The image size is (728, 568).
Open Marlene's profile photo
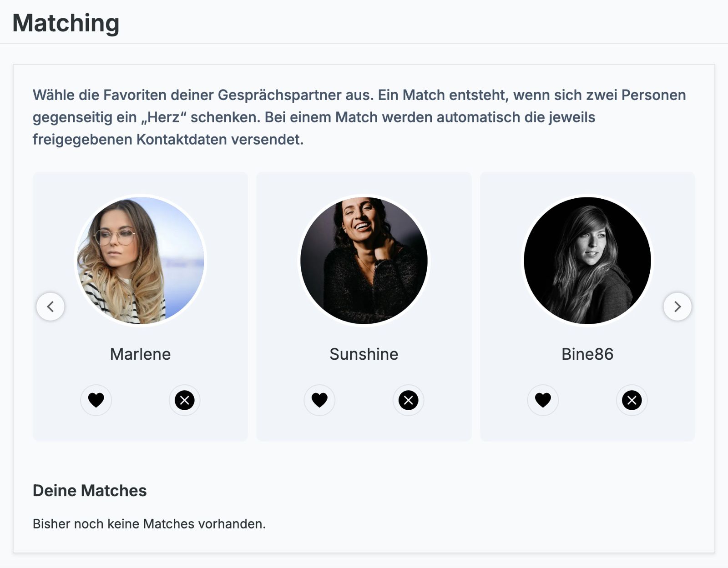[x=141, y=261]
